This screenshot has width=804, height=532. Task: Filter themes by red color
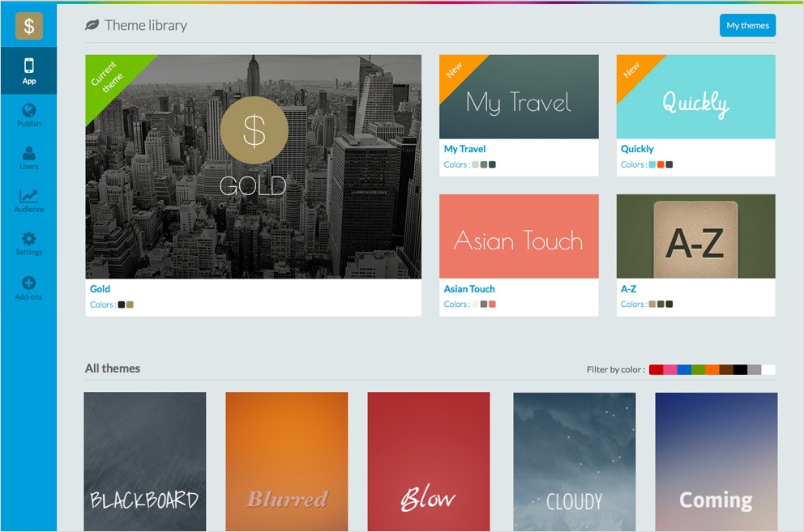point(656,369)
